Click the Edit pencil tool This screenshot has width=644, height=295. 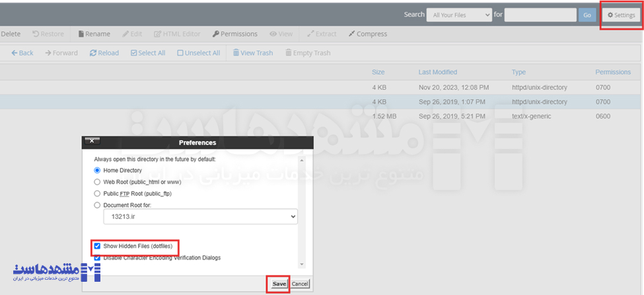[132, 34]
